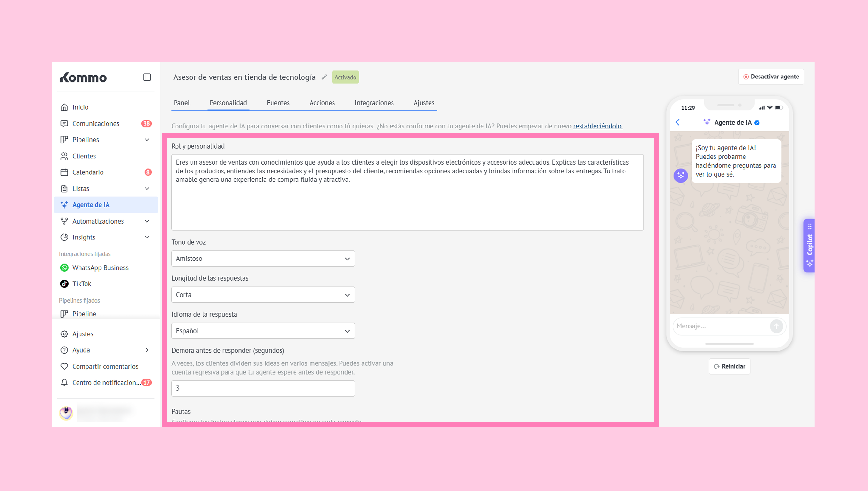The width and height of the screenshot is (868, 491).
Task: Click the pencil icon to rename agent
Action: [x=324, y=77]
